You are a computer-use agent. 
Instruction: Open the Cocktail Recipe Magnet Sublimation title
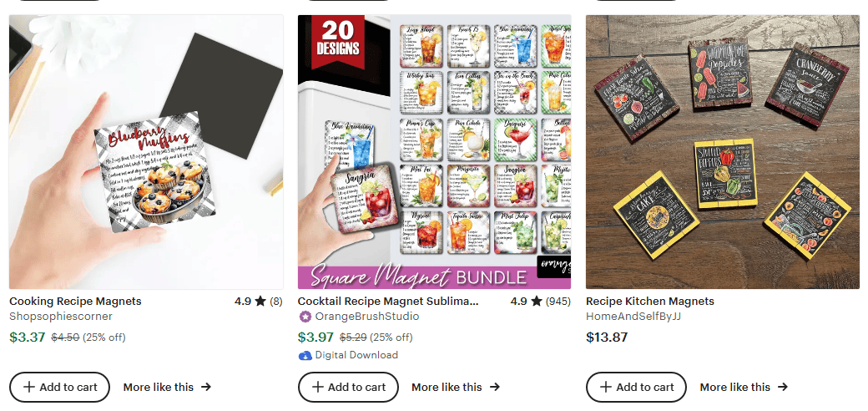click(388, 302)
